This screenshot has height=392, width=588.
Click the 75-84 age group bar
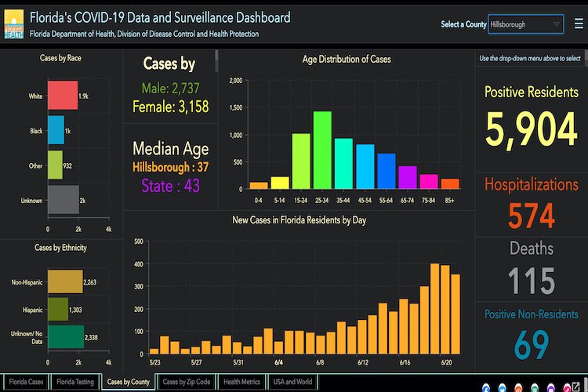429,182
